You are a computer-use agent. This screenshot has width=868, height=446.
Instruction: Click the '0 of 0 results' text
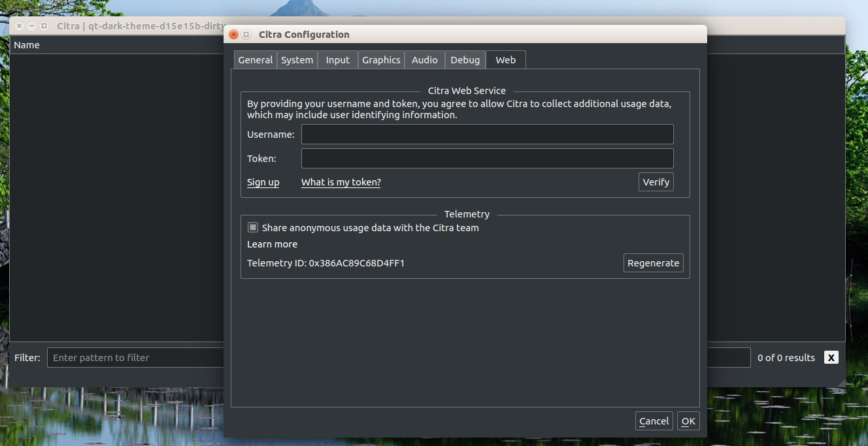(786, 357)
